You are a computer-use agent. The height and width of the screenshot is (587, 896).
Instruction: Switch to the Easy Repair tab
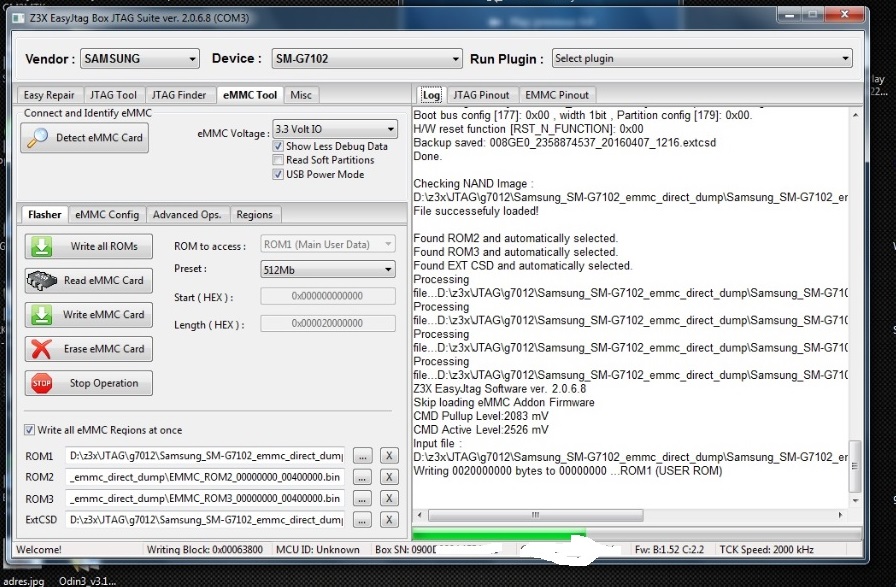[49, 95]
